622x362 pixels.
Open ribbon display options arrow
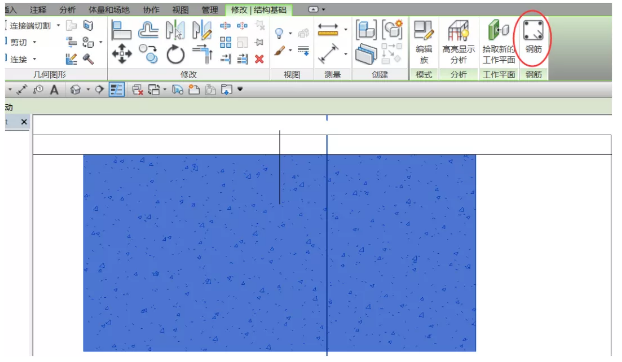pyautogui.click(x=324, y=10)
